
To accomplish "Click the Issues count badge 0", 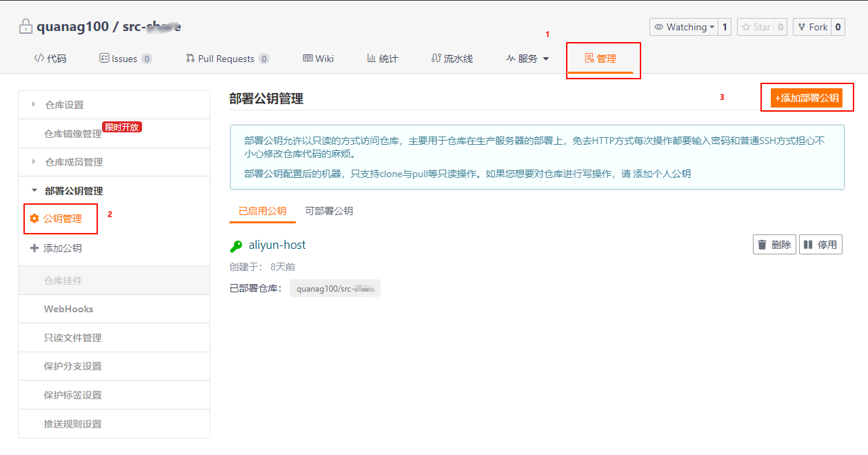I will point(147,59).
